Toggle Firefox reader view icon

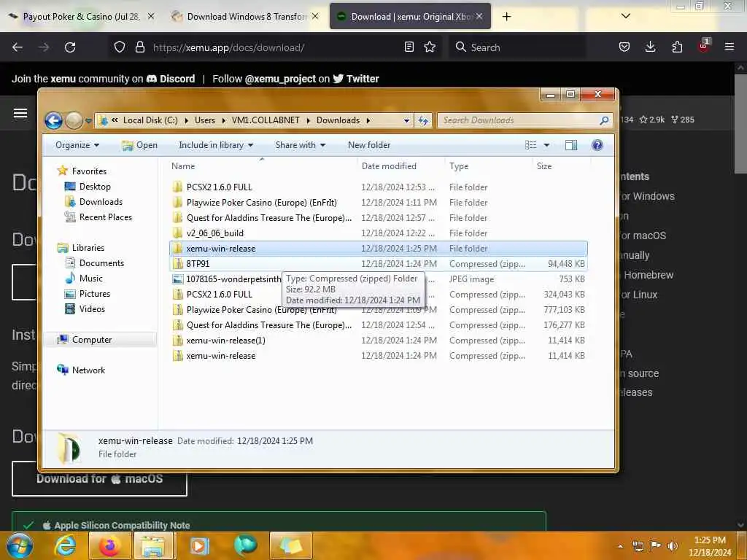pos(409,47)
